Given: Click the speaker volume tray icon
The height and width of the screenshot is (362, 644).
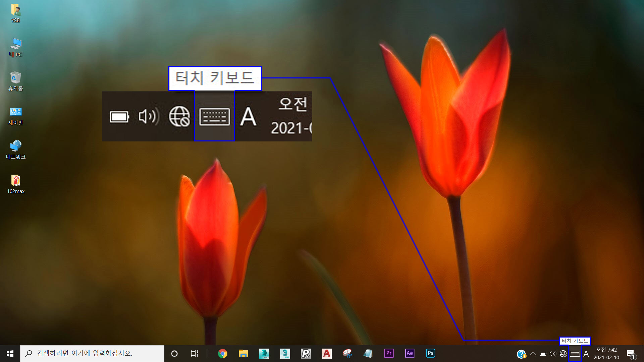Looking at the screenshot, I should tap(553, 354).
